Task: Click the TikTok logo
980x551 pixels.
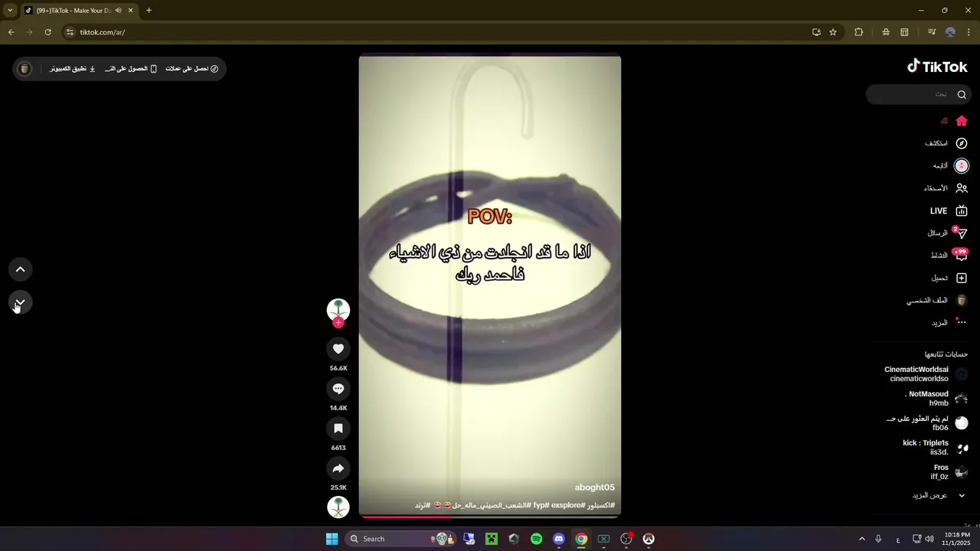Action: (937, 67)
